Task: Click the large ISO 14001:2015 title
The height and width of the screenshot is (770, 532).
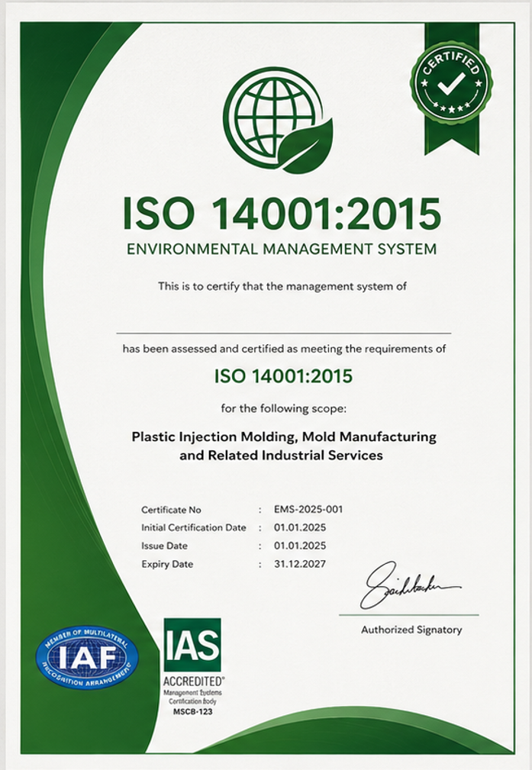Action: pyautogui.click(x=282, y=214)
